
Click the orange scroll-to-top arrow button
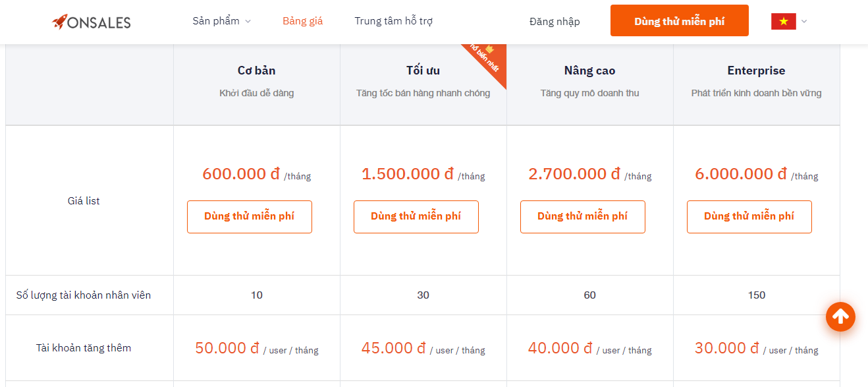(840, 317)
